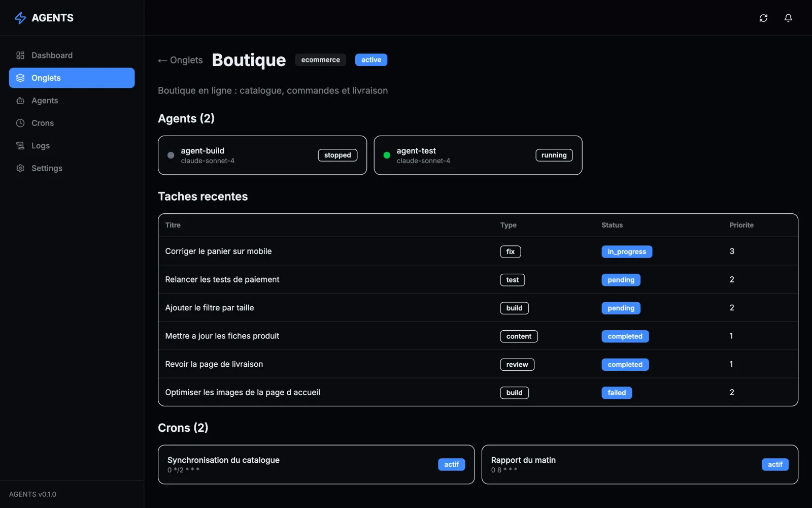Viewport: 812px width, 508px height.
Task: Open notifications via the bell icon
Action: click(x=788, y=18)
